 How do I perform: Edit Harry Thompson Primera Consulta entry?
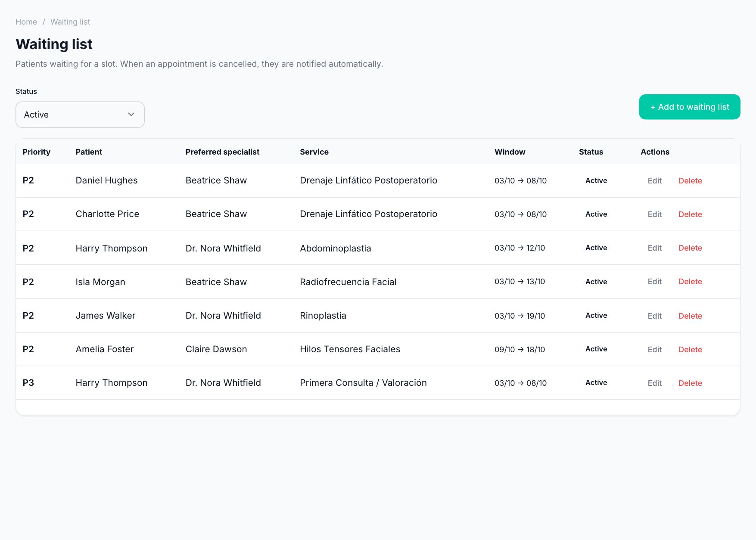pyautogui.click(x=654, y=383)
